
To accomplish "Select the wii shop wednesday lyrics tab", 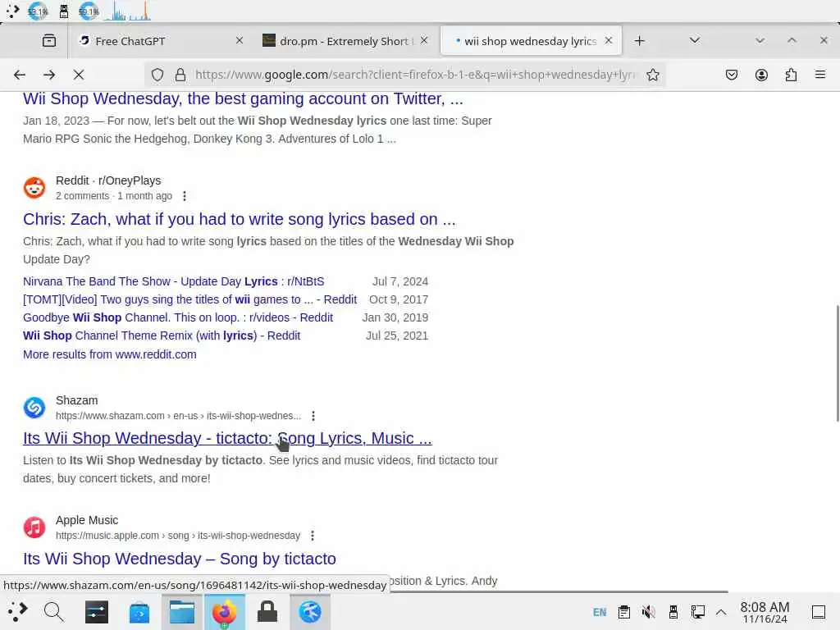I will click(x=531, y=41).
